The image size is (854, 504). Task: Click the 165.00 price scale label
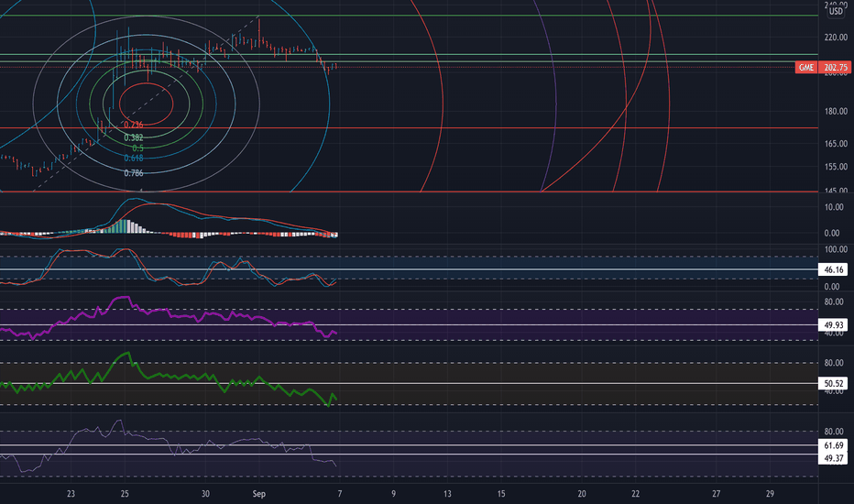(836, 144)
